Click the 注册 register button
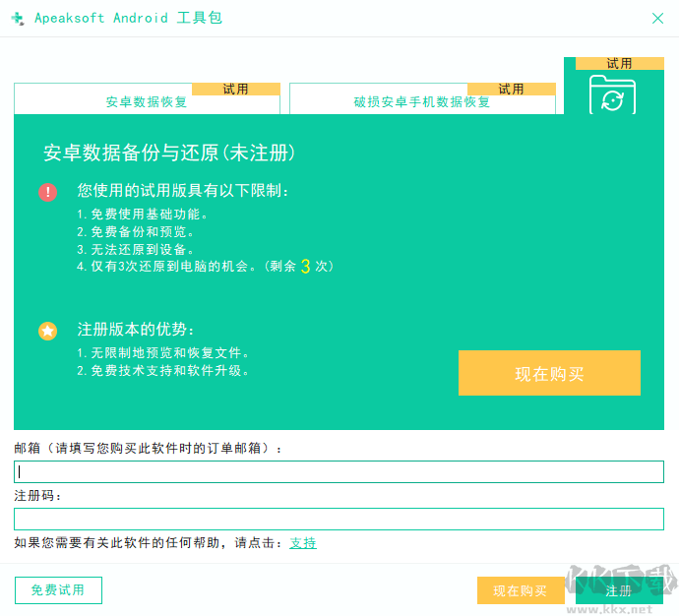 pyautogui.click(x=619, y=590)
